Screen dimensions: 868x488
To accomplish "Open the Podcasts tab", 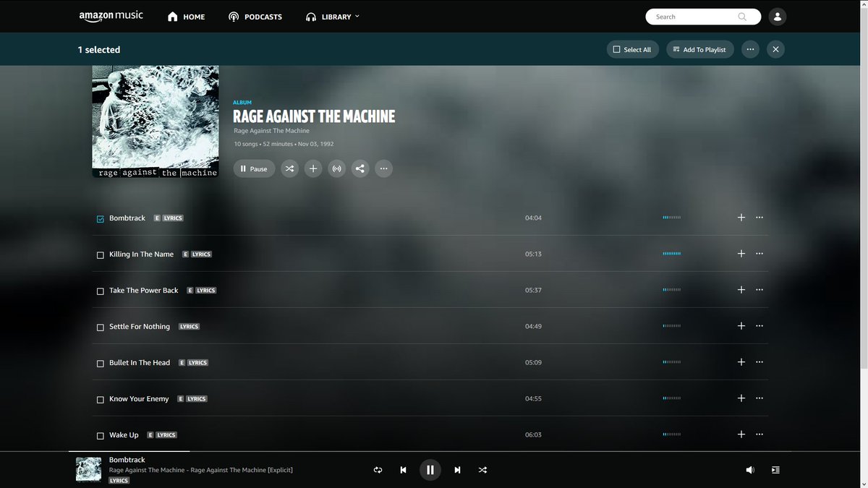I will point(255,17).
